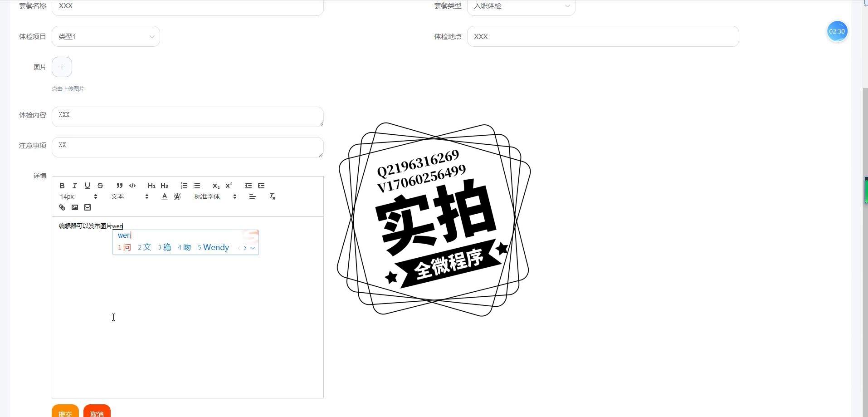This screenshot has height=417, width=868.
Task: Expand the IME candidate list
Action: point(253,248)
